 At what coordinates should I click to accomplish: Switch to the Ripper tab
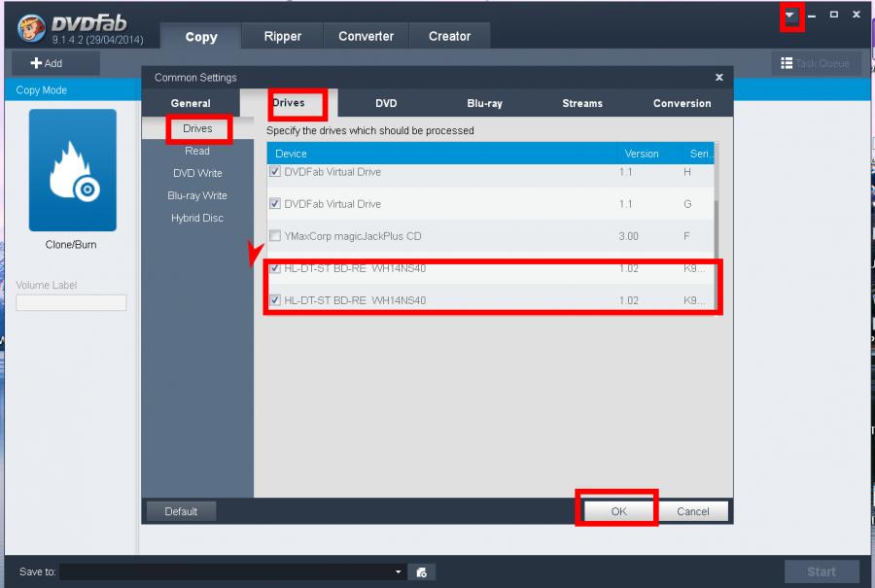click(x=282, y=36)
